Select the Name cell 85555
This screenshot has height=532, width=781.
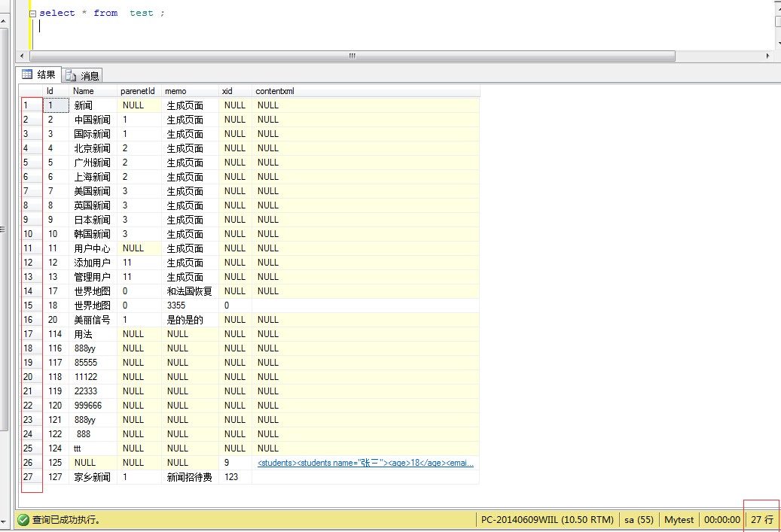pos(93,363)
